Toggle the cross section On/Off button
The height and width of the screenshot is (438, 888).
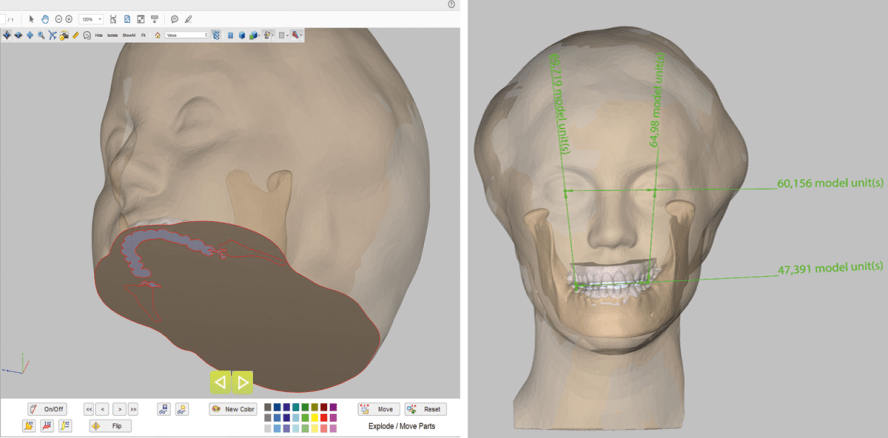(46, 409)
